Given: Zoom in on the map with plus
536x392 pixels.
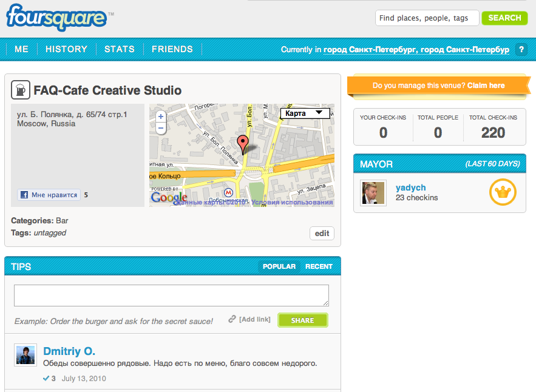Looking at the screenshot, I should coord(161,117).
